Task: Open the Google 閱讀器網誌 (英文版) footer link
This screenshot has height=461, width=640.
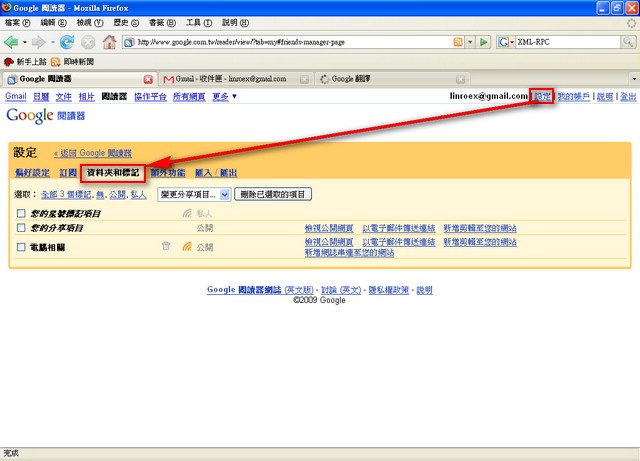Action: click(x=260, y=290)
